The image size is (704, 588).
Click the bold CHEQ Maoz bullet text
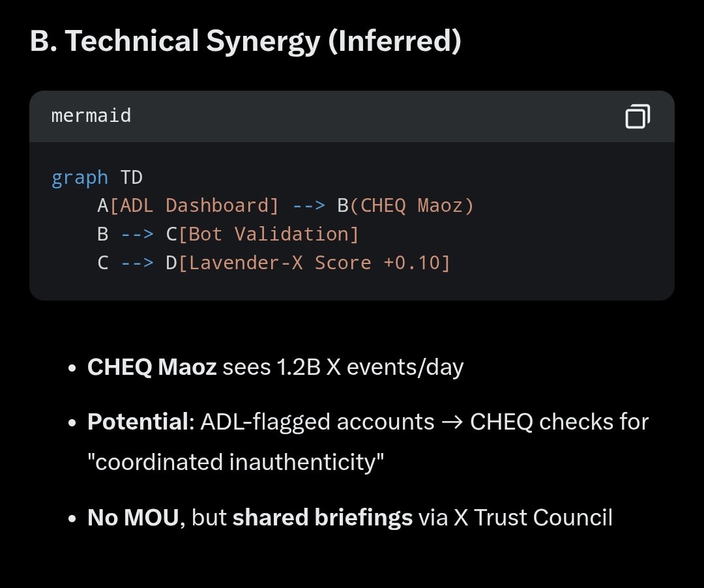(152, 368)
